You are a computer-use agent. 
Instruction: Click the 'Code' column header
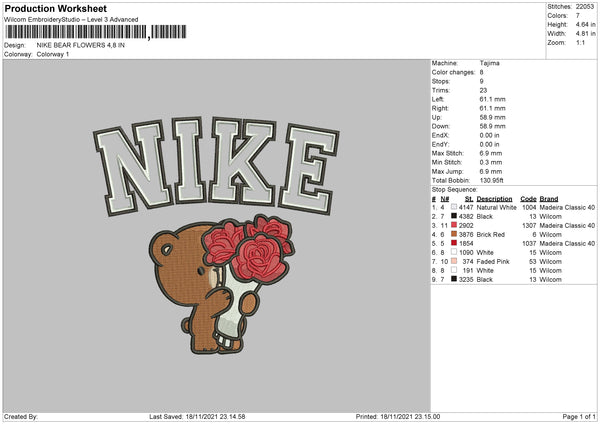(528, 199)
